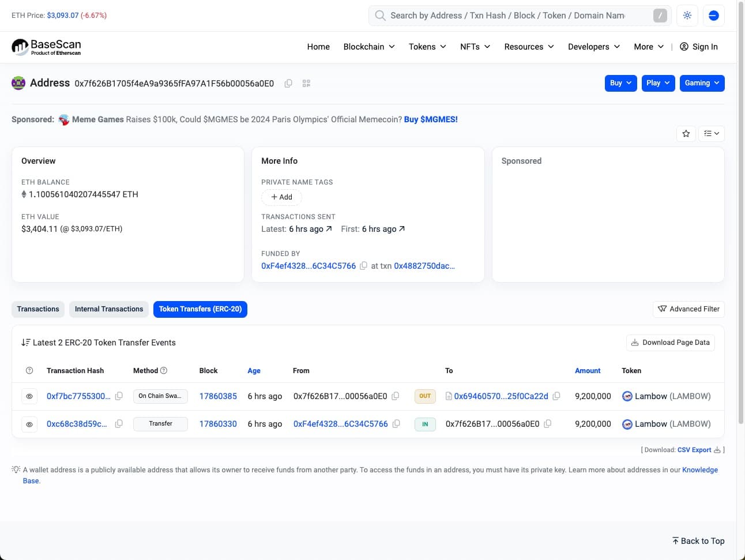Show QR code for the address

306,84
